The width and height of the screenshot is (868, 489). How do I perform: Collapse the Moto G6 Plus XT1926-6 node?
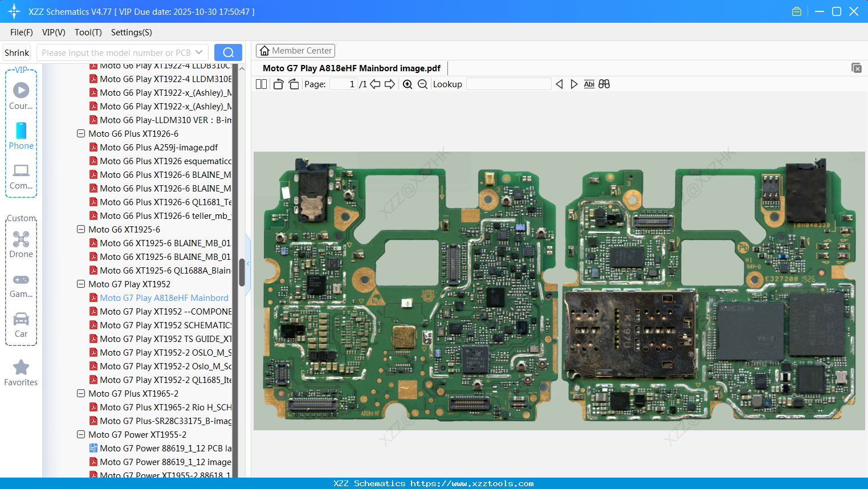coord(80,133)
